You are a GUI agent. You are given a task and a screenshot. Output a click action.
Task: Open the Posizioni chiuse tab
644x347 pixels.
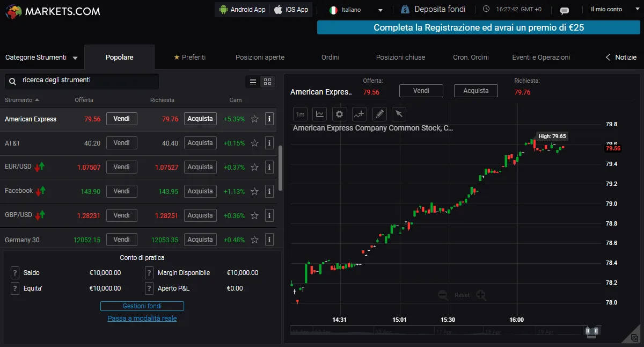tap(400, 57)
